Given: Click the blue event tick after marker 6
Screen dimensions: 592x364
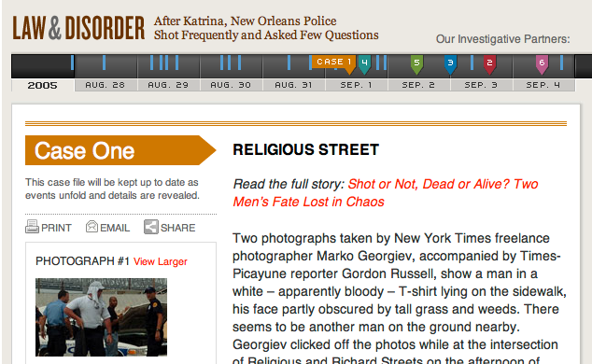Looking at the screenshot, I should tap(562, 63).
